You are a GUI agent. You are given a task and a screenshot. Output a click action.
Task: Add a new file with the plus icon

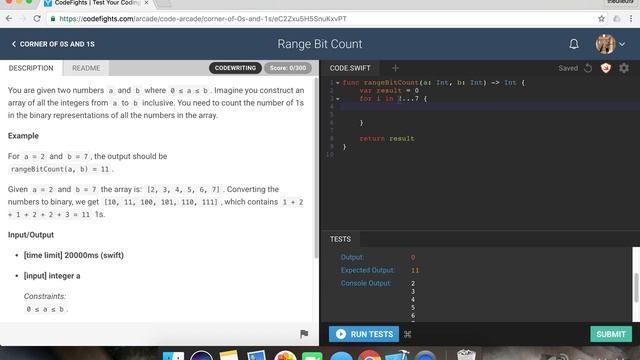click(395, 68)
